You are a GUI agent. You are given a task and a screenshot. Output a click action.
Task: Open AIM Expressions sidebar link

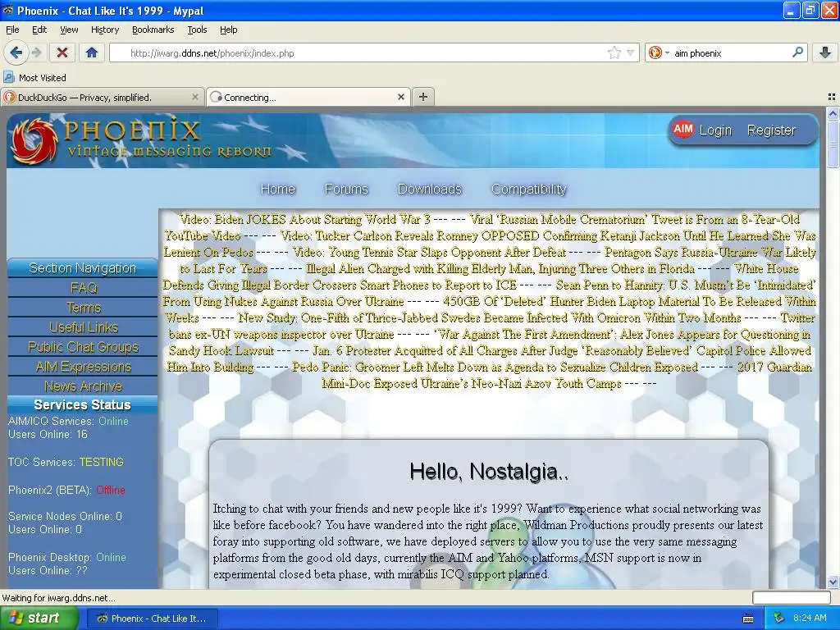(83, 367)
